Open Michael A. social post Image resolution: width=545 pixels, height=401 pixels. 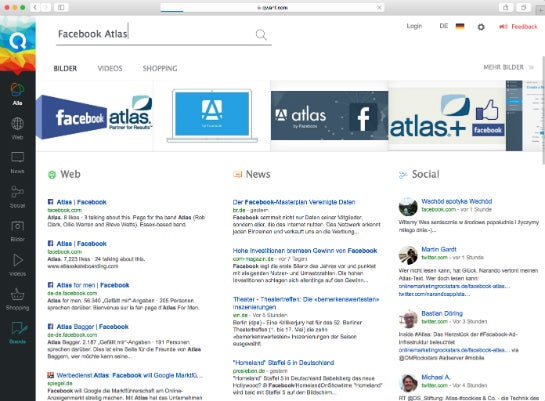(x=436, y=377)
